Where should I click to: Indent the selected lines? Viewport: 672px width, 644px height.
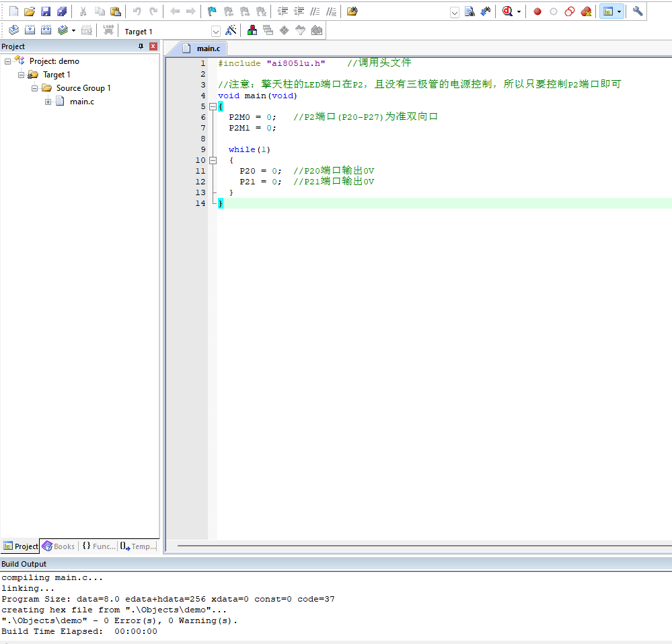tap(283, 11)
